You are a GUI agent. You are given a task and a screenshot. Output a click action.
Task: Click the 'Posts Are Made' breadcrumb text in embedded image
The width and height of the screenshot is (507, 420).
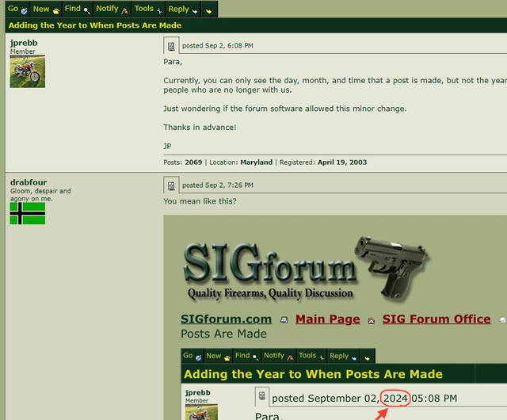(223, 334)
